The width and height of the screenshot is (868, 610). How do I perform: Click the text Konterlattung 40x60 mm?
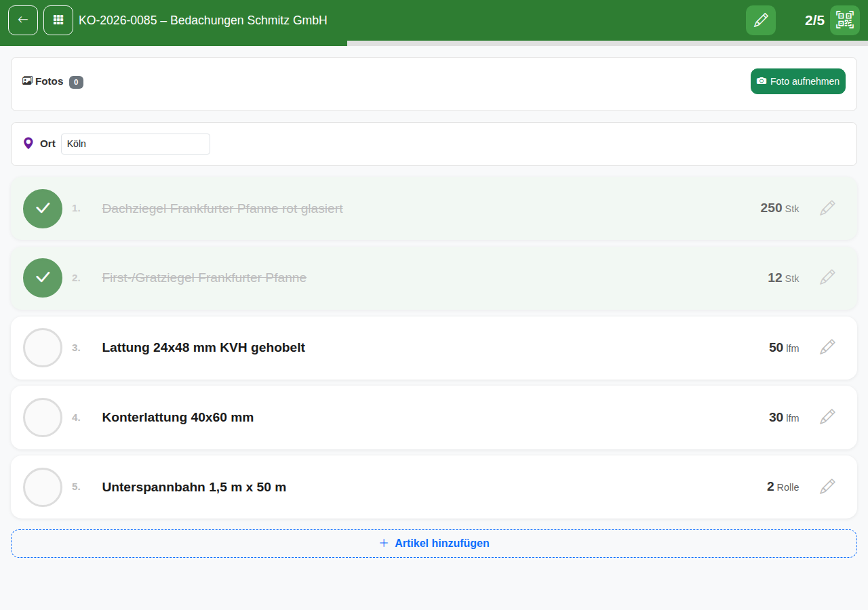point(178,418)
